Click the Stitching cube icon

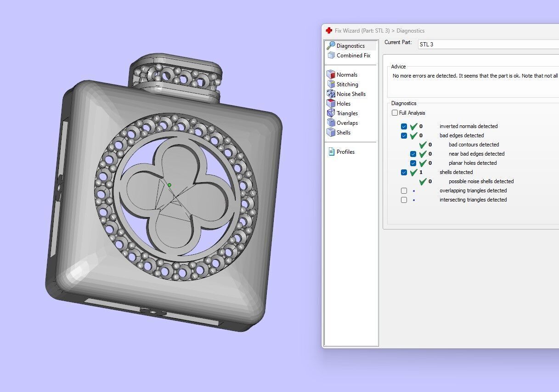(x=331, y=84)
